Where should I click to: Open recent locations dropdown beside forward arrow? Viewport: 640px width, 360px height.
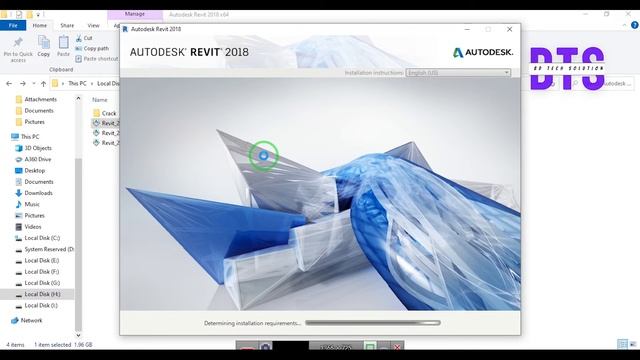click(34, 84)
